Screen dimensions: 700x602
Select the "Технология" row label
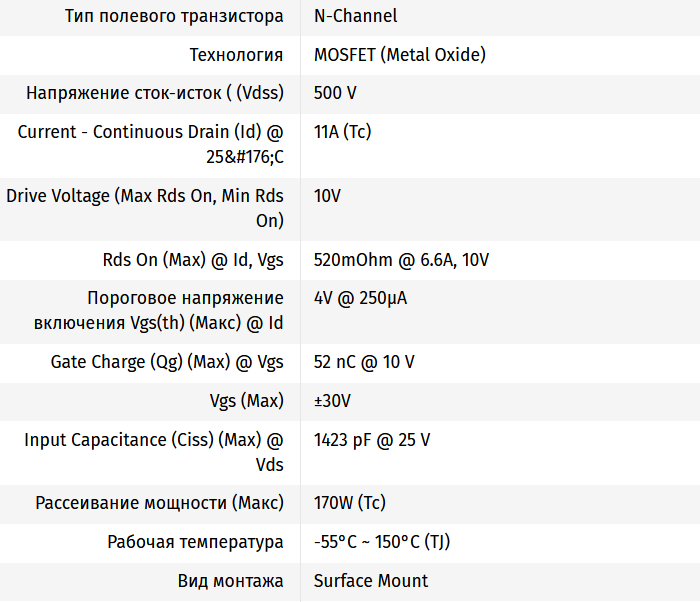click(236, 54)
